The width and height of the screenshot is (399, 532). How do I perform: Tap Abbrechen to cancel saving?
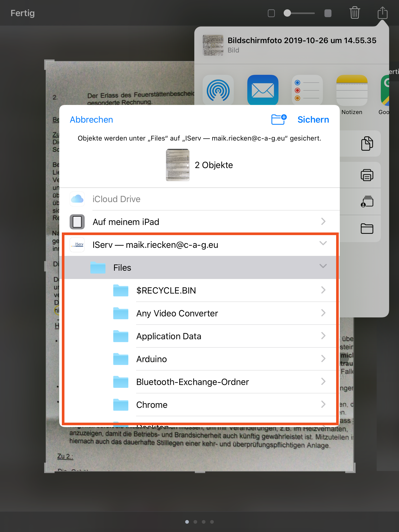click(91, 119)
